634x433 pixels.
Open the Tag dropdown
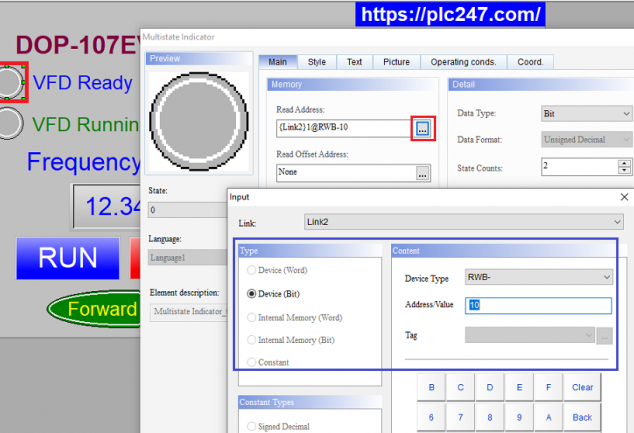pyautogui.click(x=530, y=336)
